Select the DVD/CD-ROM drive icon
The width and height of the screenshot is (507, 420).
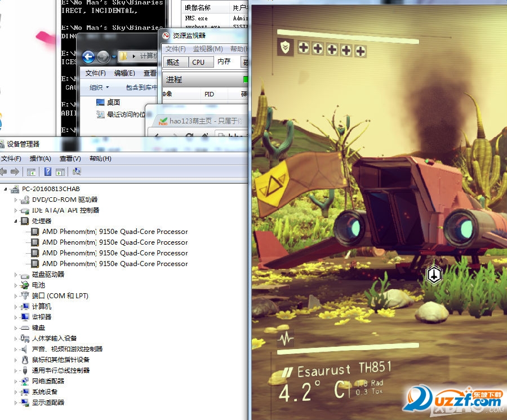tap(25, 200)
